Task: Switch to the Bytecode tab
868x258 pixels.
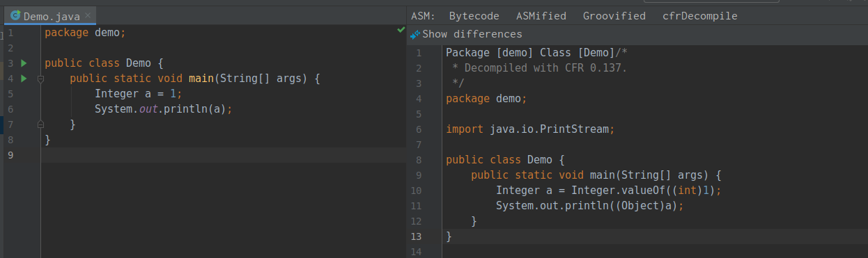Action: click(x=474, y=15)
